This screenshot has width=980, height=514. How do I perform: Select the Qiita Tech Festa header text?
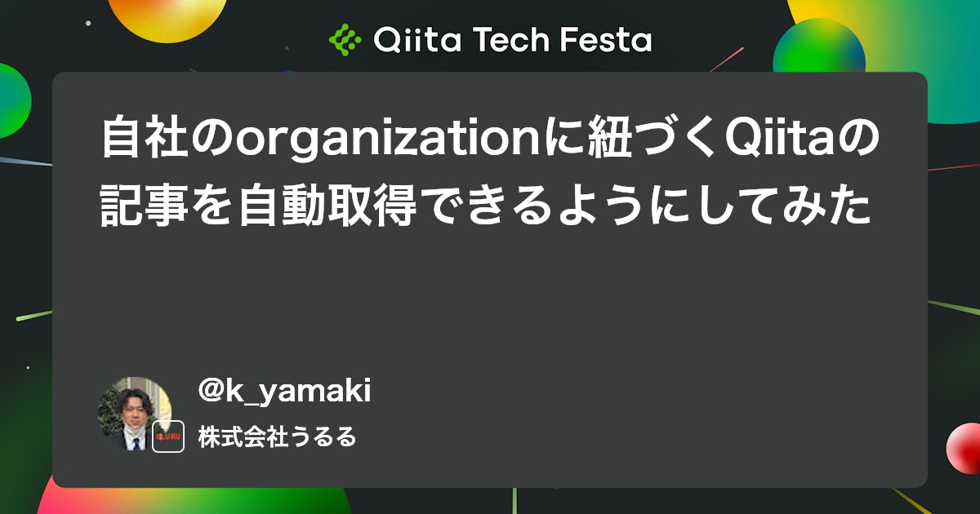(513, 39)
